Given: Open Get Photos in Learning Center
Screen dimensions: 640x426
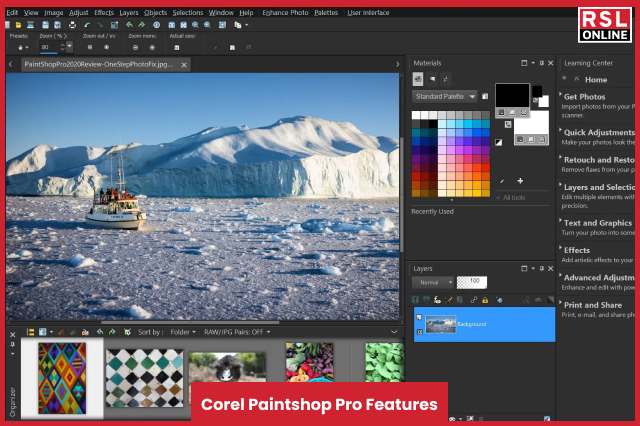Looking at the screenshot, I should pyautogui.click(x=584, y=97).
